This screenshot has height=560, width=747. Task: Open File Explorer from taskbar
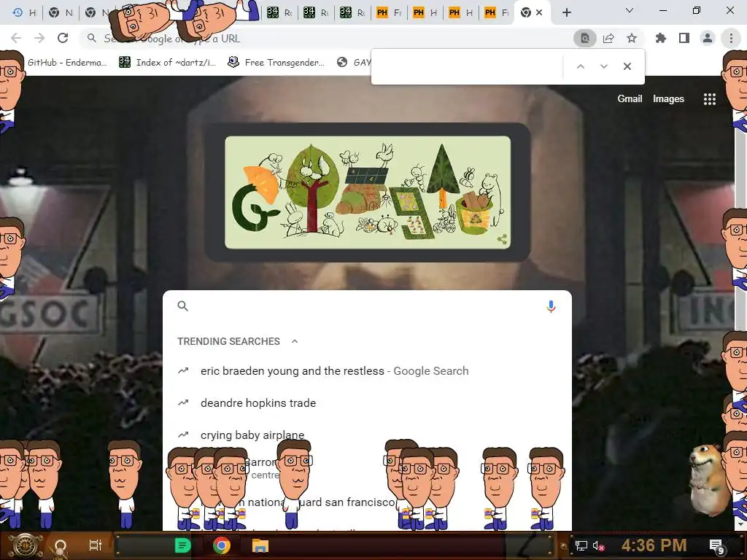[x=260, y=545]
